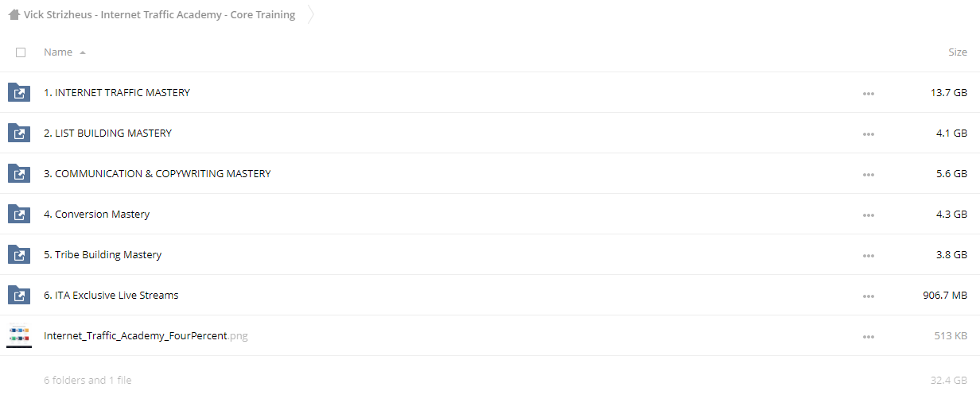Viewport: 980px width, 414px height.
Task: Click the home icon in breadcrumb
Action: click(x=14, y=14)
